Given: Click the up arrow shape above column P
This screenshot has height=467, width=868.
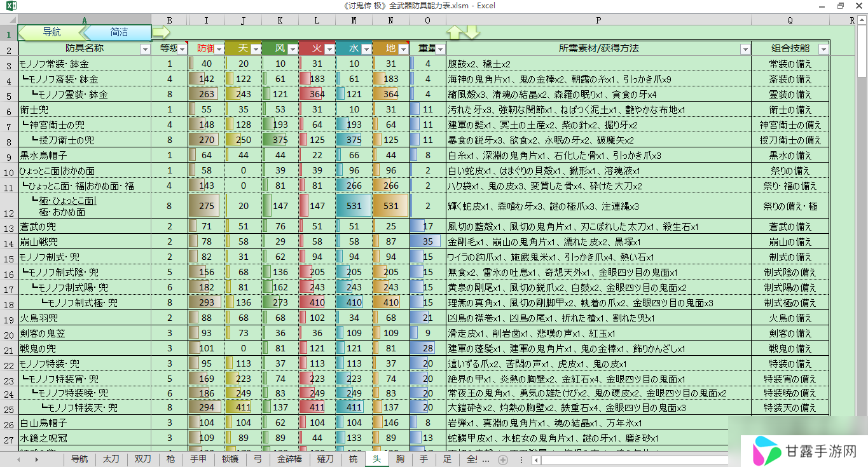Looking at the screenshot, I should coord(454,32).
